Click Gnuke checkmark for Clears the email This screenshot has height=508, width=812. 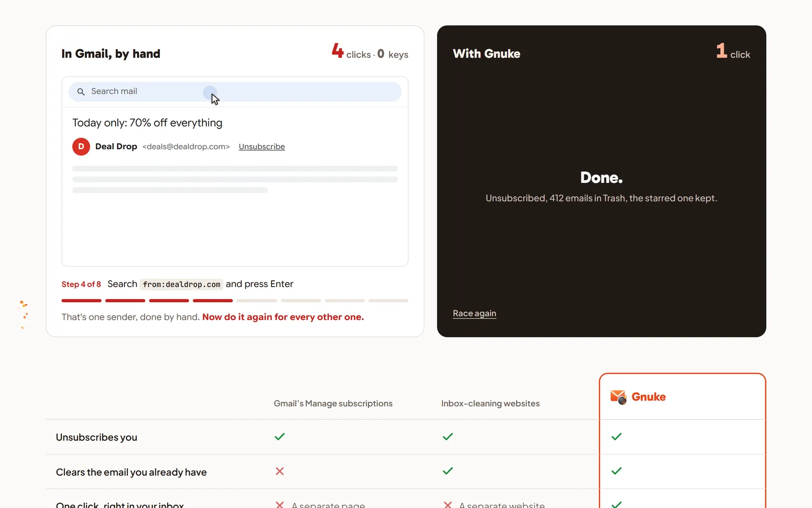[x=617, y=471]
